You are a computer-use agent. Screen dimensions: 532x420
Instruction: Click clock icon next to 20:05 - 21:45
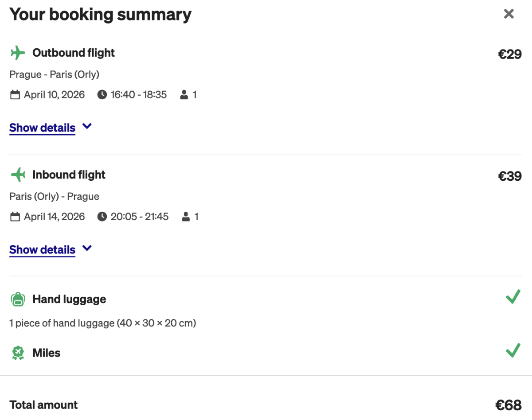(x=102, y=217)
